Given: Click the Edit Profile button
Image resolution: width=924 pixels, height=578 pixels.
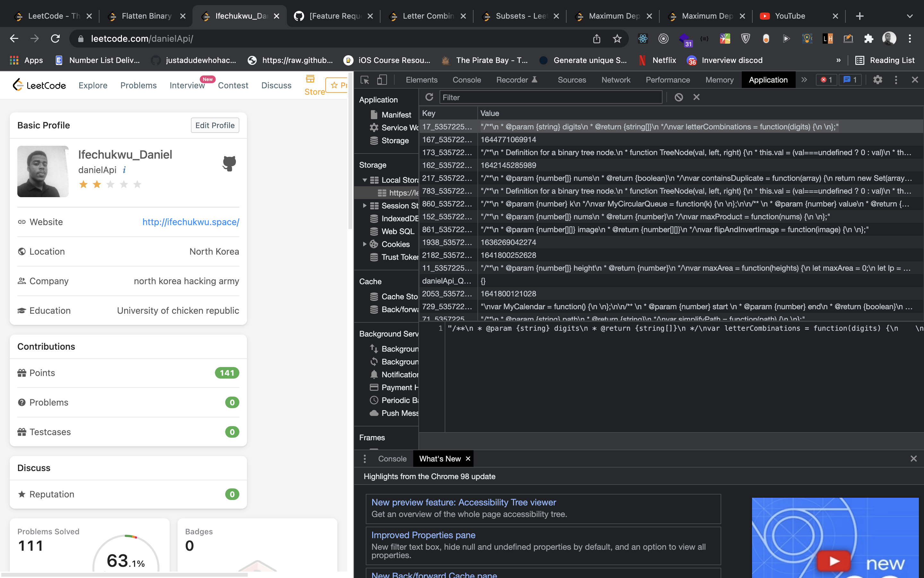Looking at the screenshot, I should [x=215, y=125].
